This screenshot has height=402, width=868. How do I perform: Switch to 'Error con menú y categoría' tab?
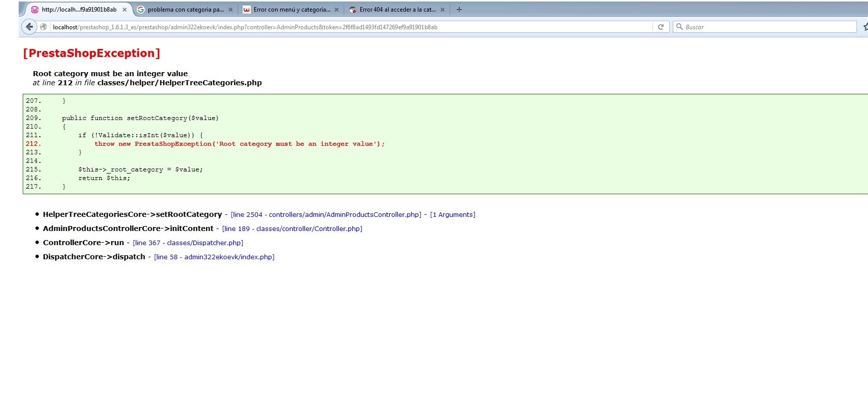click(290, 10)
